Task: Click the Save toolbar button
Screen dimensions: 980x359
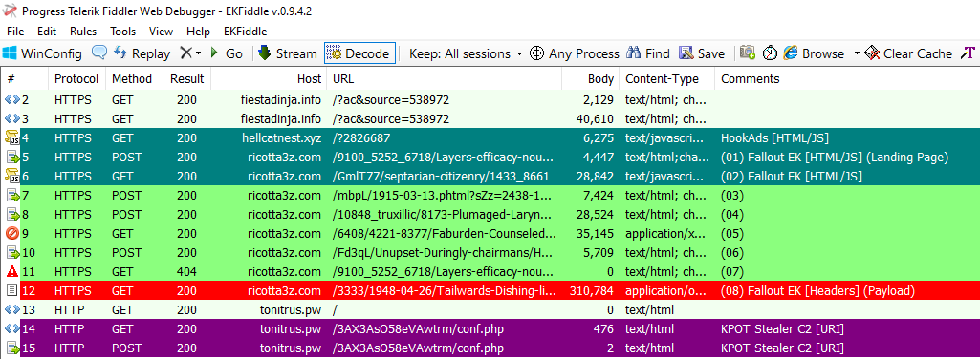Action: click(702, 53)
